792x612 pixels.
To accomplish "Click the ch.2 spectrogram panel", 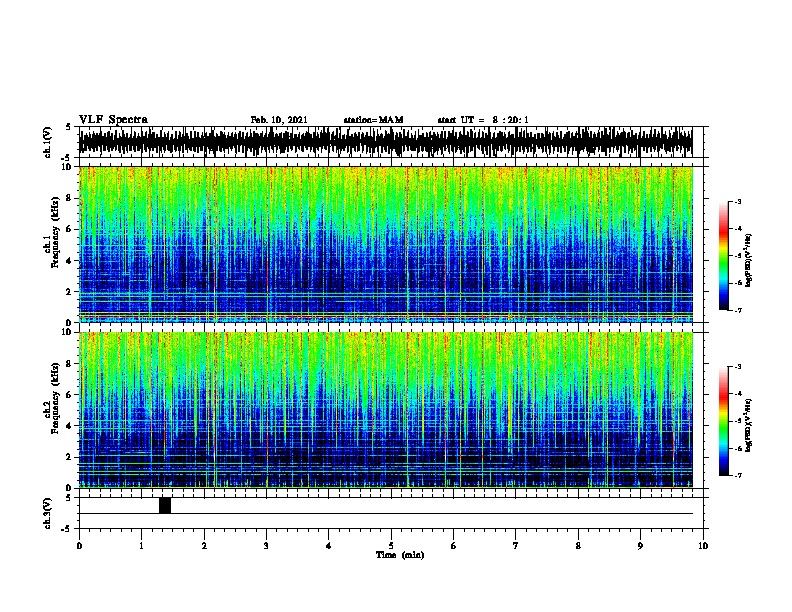I will click(385, 410).
